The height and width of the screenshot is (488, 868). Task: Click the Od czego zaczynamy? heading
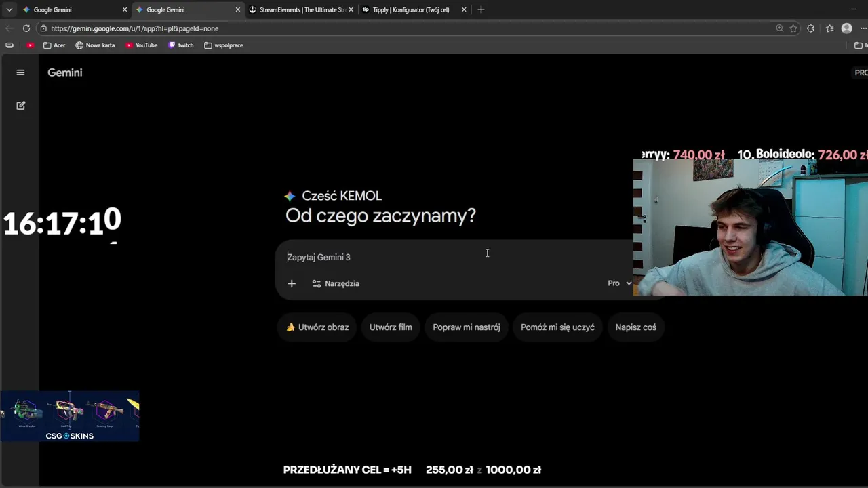coord(380,216)
